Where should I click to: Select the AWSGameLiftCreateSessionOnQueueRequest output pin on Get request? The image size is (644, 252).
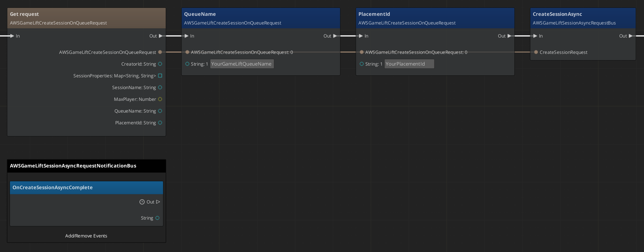tap(160, 52)
